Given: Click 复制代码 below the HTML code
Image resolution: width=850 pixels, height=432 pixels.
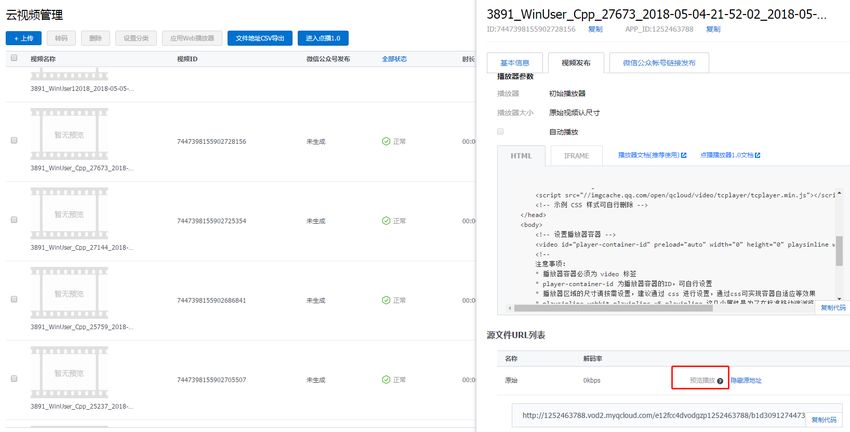Looking at the screenshot, I should point(833,308).
